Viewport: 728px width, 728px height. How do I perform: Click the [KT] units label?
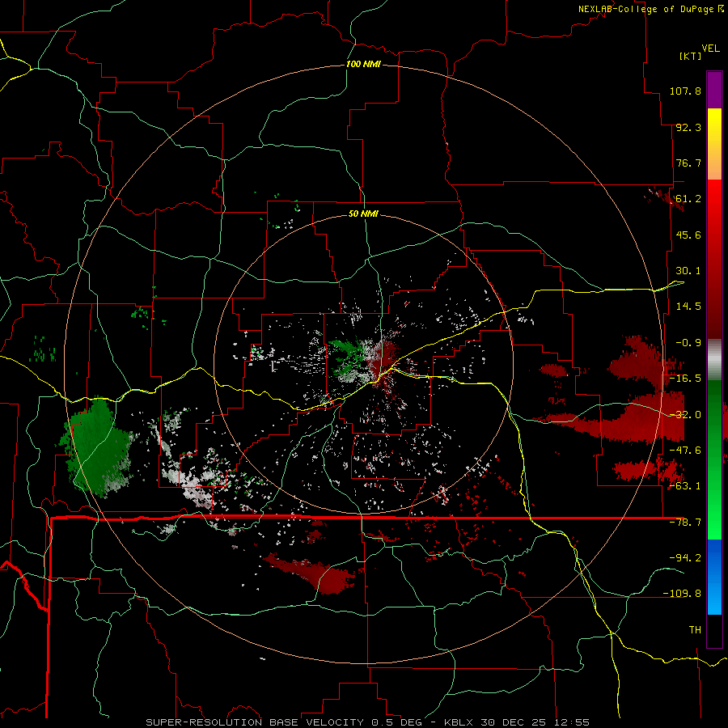click(691, 56)
